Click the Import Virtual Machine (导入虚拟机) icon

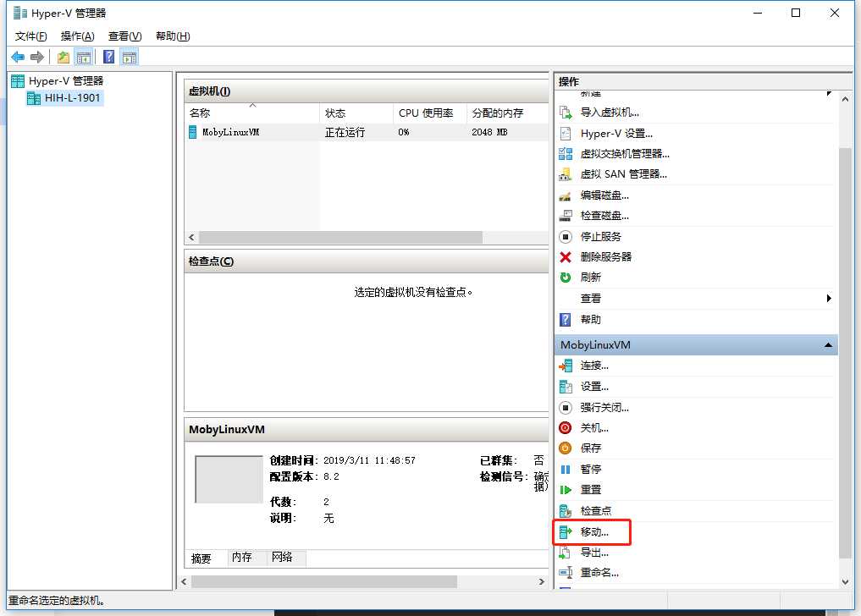pyautogui.click(x=565, y=113)
